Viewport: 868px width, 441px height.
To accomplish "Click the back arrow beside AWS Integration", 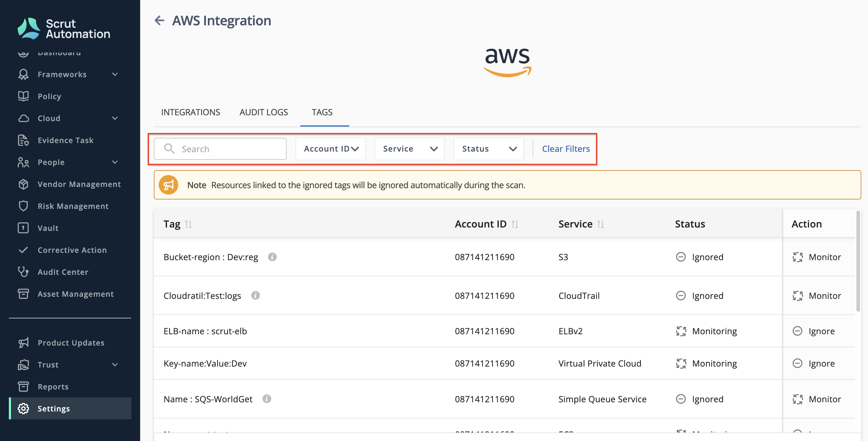I will (159, 20).
